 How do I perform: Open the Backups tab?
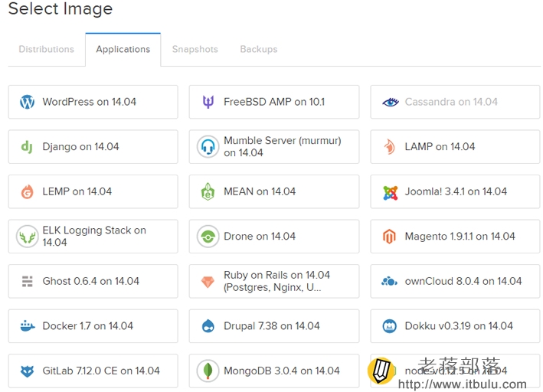259,49
